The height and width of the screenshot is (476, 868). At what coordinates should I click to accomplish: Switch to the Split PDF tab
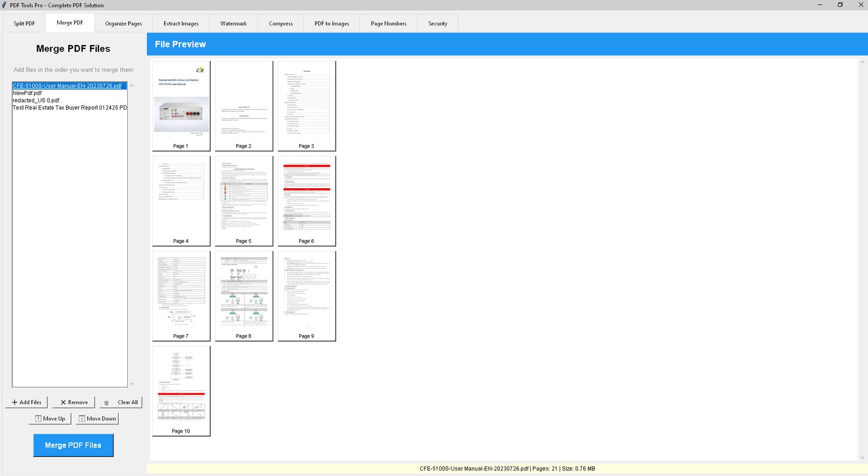coord(24,24)
